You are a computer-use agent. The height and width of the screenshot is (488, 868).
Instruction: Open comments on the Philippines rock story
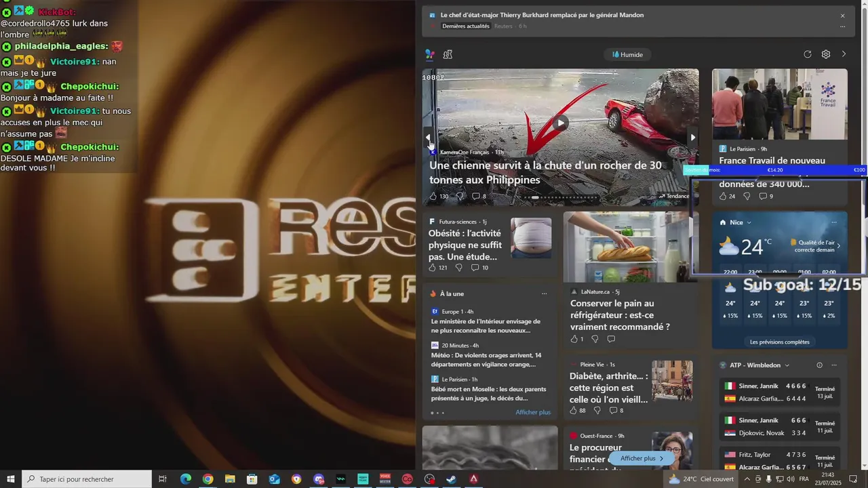[x=479, y=196]
